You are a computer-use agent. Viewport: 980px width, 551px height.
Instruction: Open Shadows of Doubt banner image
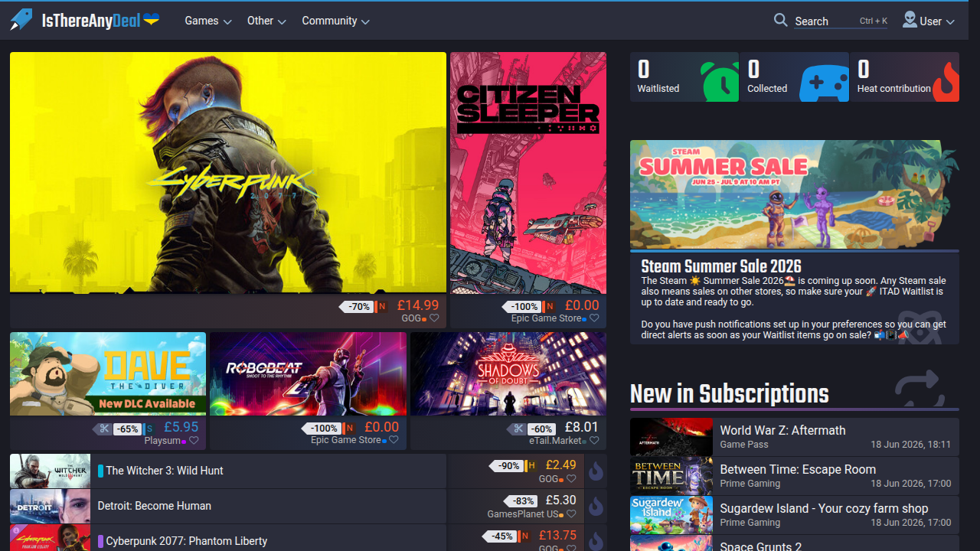coord(508,373)
